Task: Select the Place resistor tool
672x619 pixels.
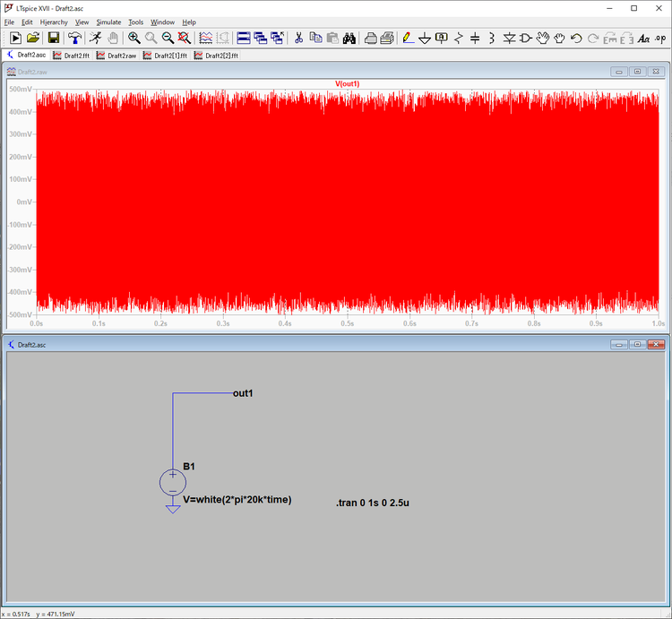Action: point(459,38)
